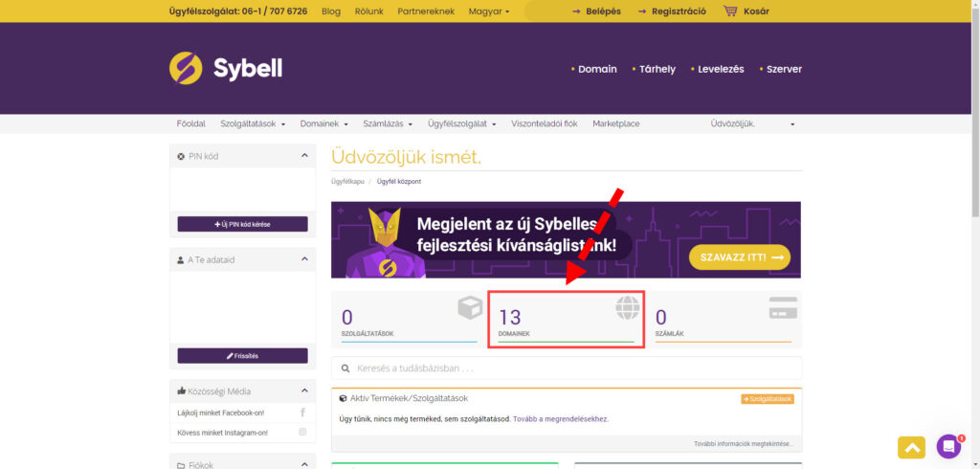Viewport: 980px width, 469px height.
Task: Click the Ügyfél központ breadcrumb text
Action: point(399,181)
